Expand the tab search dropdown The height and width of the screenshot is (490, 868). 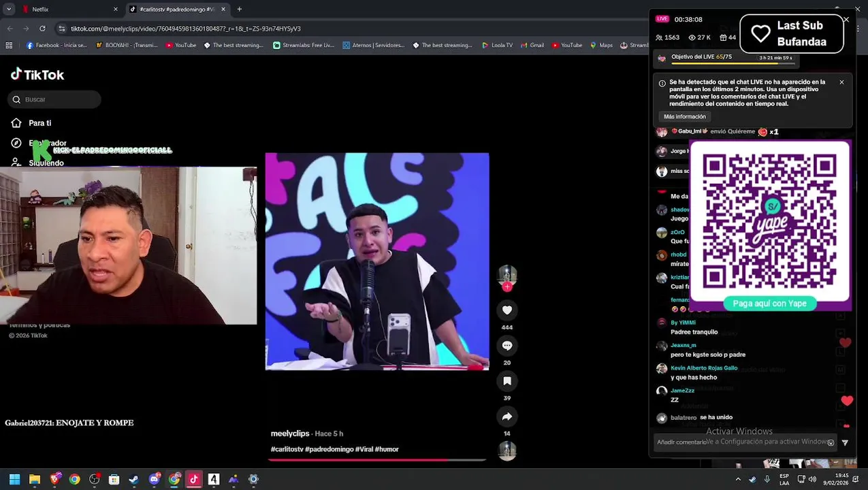(8, 9)
